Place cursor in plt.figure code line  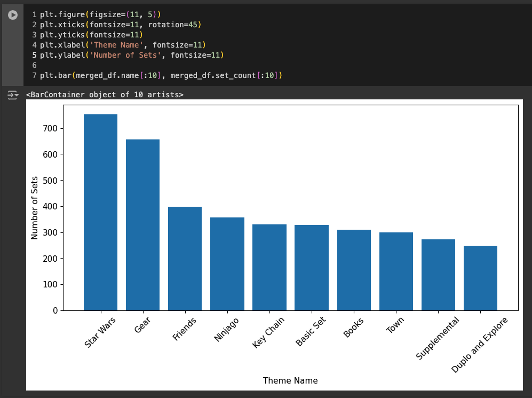[100, 14]
